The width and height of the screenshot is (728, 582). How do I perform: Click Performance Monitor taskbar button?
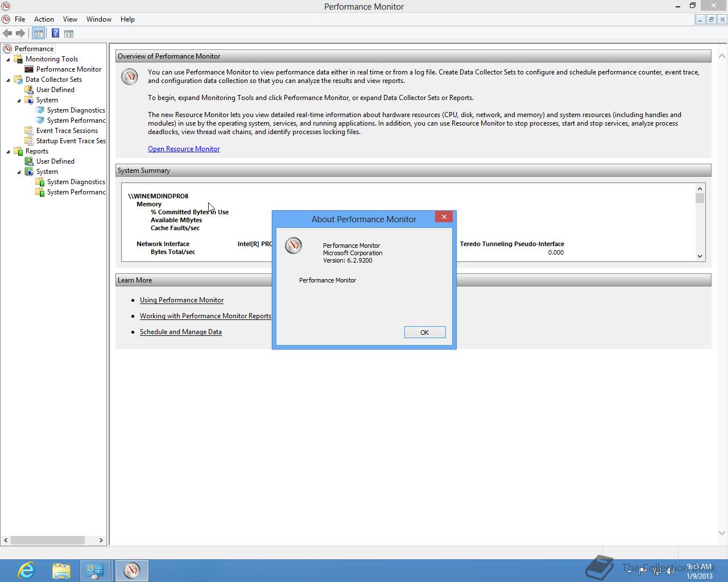point(132,570)
